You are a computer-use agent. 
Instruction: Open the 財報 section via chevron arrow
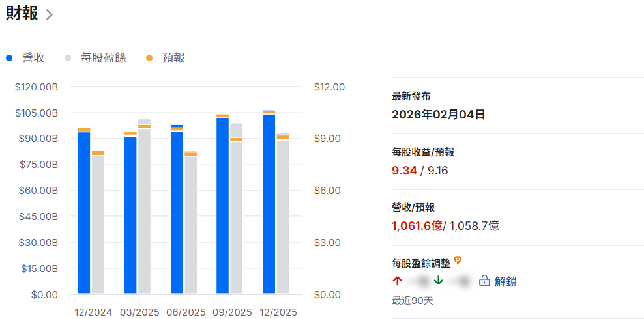(50, 15)
